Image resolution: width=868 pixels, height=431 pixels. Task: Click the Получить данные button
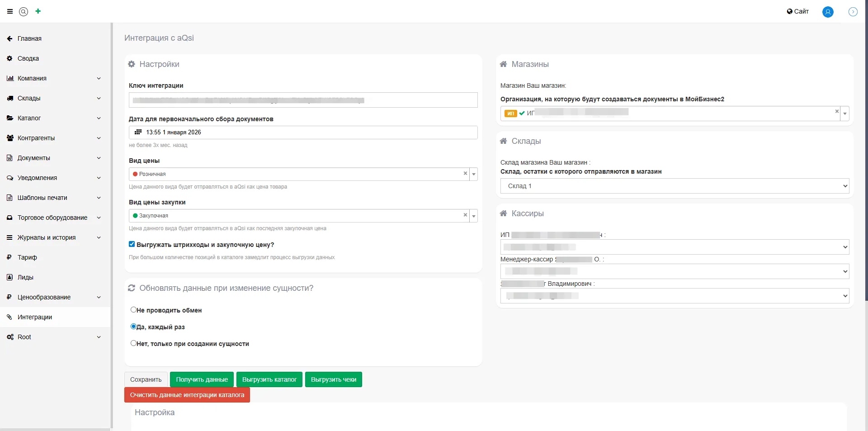click(x=202, y=379)
